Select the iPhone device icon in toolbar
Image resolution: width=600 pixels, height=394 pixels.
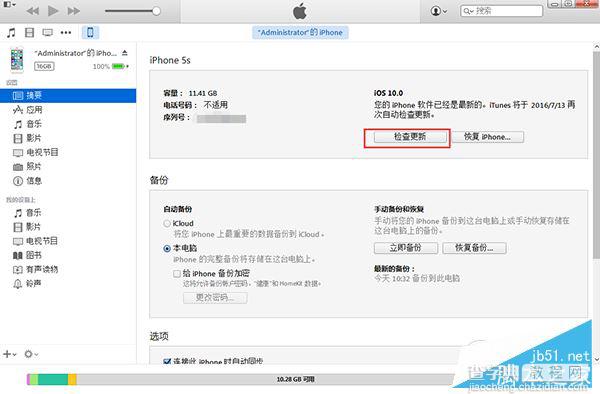(x=90, y=33)
